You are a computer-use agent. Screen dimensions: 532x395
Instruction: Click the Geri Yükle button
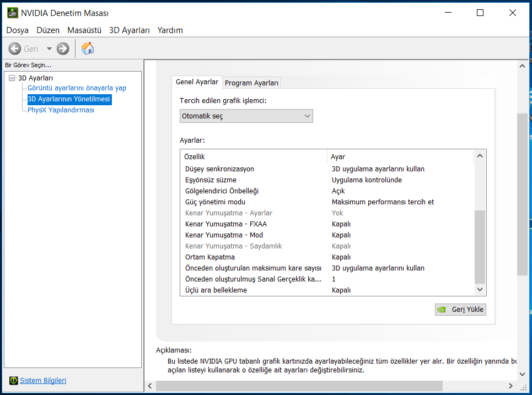460,310
